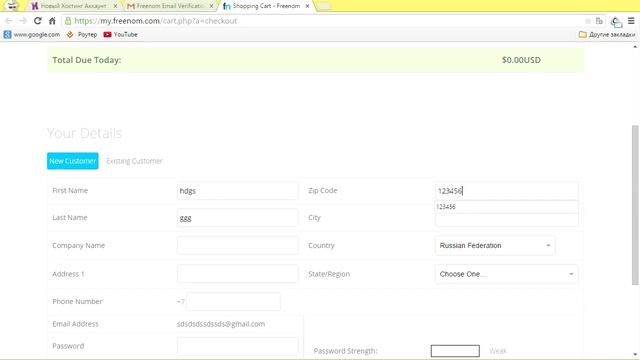Click the address bar URL
The width and height of the screenshot is (640, 360).
coord(156,21)
